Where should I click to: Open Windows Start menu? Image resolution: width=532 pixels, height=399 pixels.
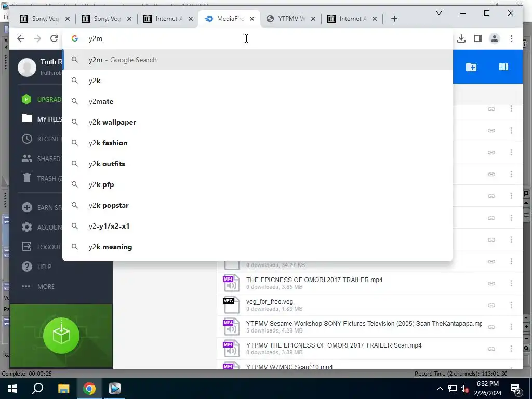[12, 389]
